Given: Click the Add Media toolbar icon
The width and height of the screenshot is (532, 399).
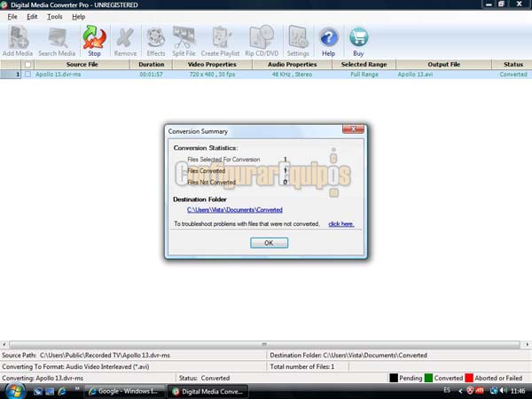Looking at the screenshot, I should click(18, 41).
